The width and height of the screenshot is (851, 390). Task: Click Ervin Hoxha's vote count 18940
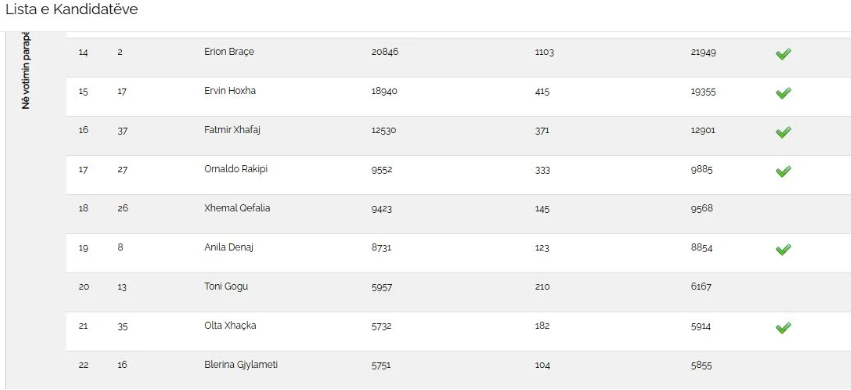click(384, 91)
